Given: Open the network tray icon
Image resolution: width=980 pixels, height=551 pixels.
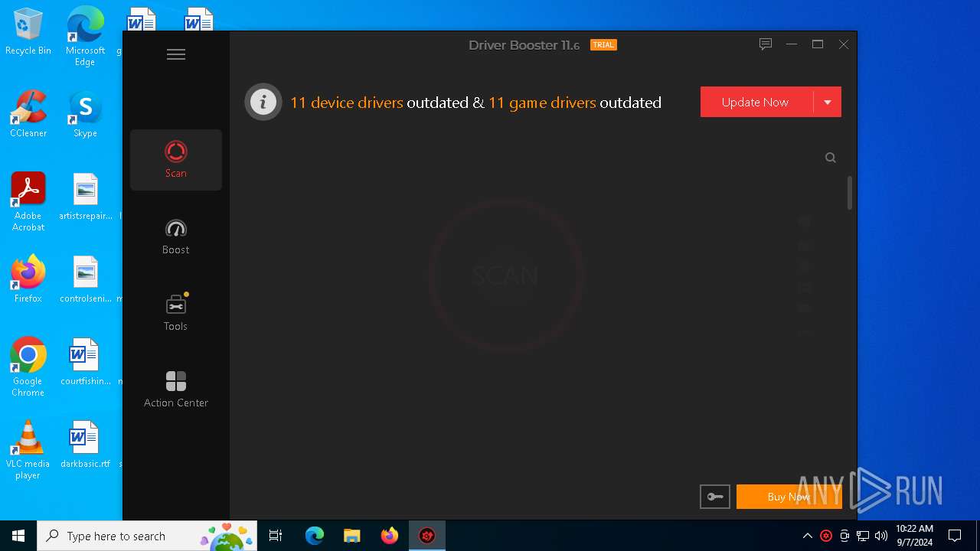Looking at the screenshot, I should [x=863, y=536].
